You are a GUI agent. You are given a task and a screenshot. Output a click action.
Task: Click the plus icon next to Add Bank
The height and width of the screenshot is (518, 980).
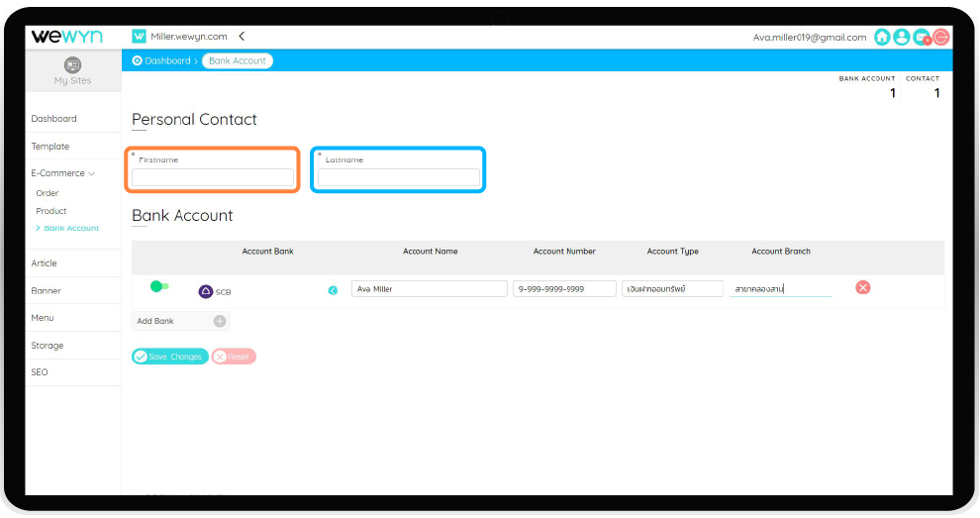click(220, 321)
